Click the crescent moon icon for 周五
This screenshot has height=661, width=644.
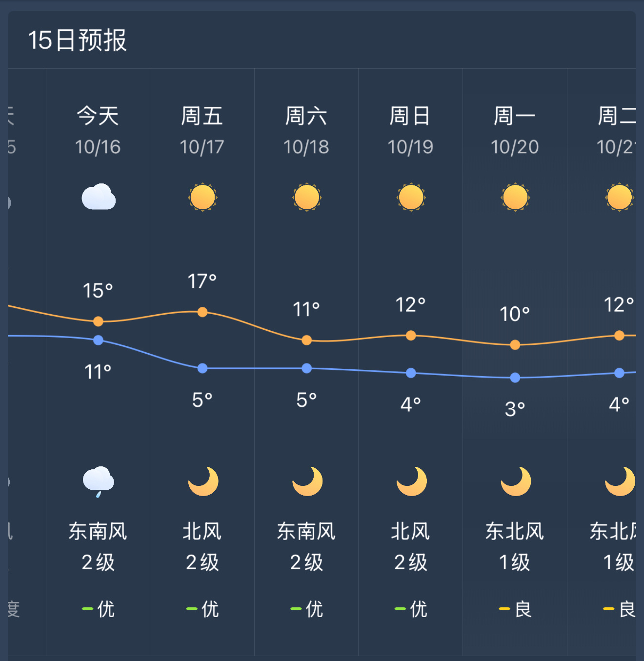click(x=203, y=481)
